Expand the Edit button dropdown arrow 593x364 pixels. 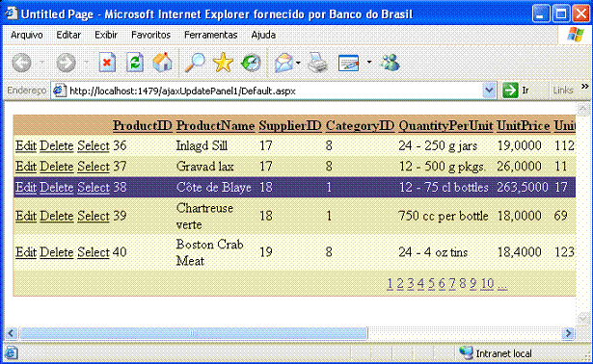[x=369, y=62]
